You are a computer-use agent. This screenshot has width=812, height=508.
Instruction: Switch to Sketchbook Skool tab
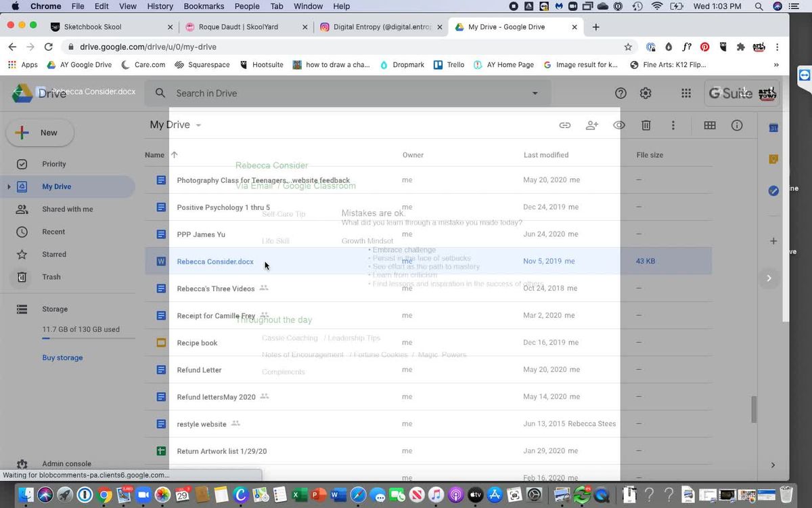(112, 27)
